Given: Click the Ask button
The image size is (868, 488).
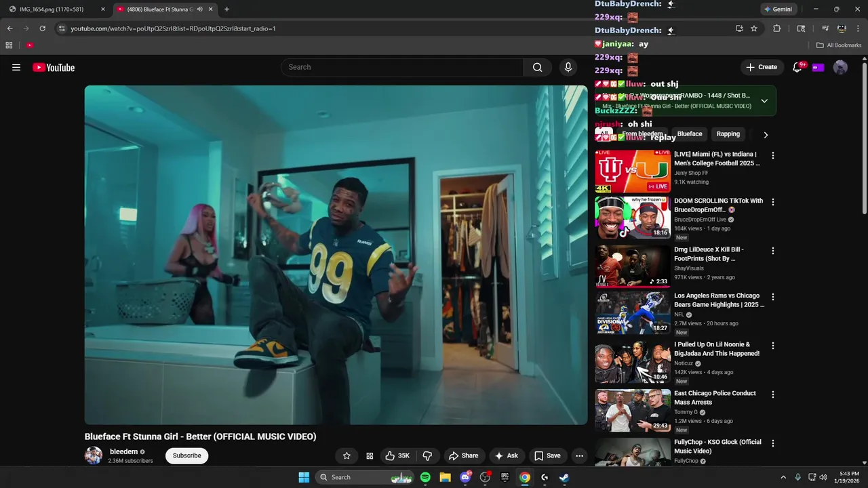Looking at the screenshot, I should (507, 455).
